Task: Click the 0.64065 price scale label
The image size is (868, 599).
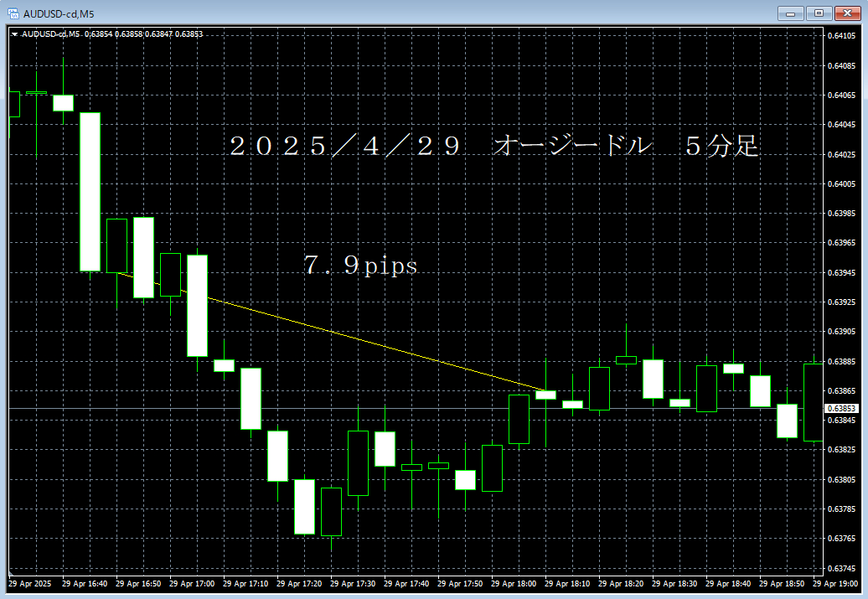Action: pyautogui.click(x=841, y=96)
